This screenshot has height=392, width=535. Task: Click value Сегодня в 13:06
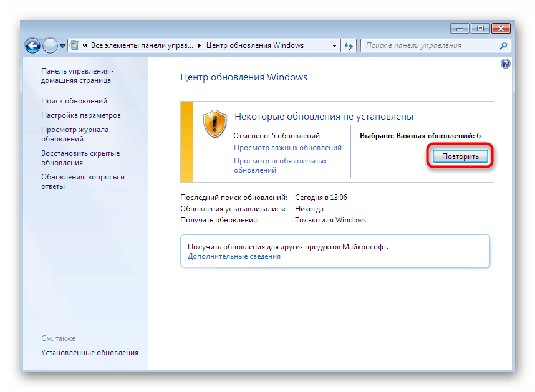pyautogui.click(x=321, y=198)
